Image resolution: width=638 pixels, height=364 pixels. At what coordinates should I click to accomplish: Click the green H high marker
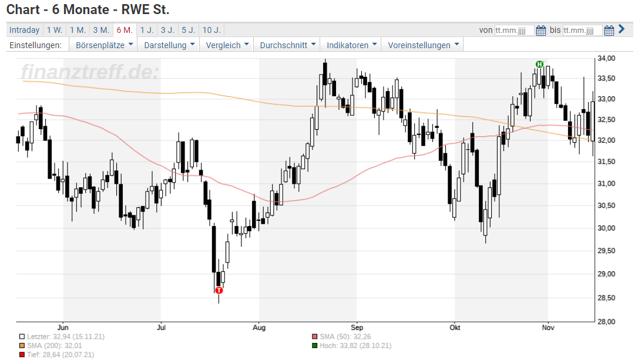point(539,64)
